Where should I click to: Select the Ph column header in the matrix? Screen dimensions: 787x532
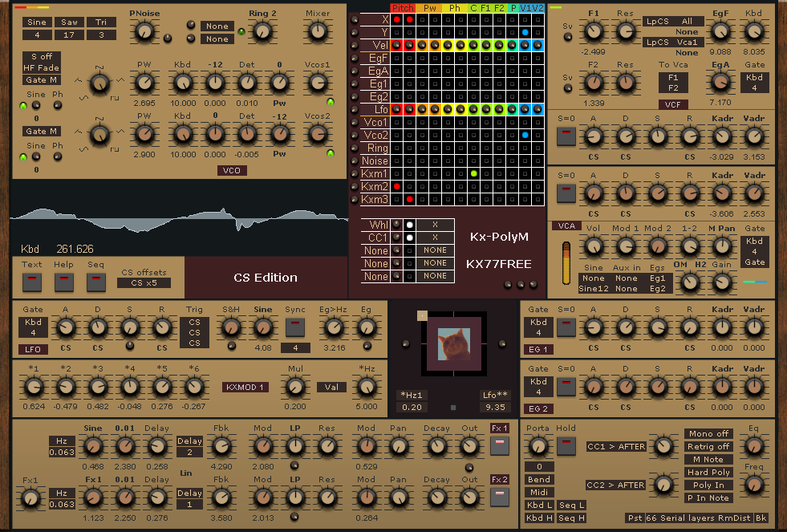455,8
